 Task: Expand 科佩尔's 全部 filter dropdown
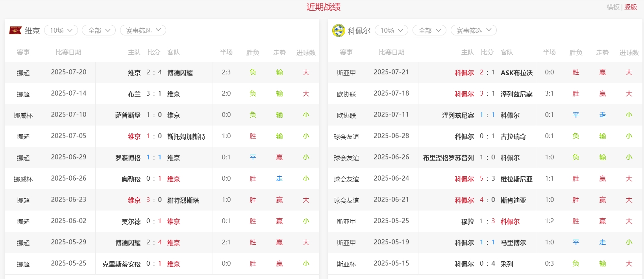coord(429,30)
